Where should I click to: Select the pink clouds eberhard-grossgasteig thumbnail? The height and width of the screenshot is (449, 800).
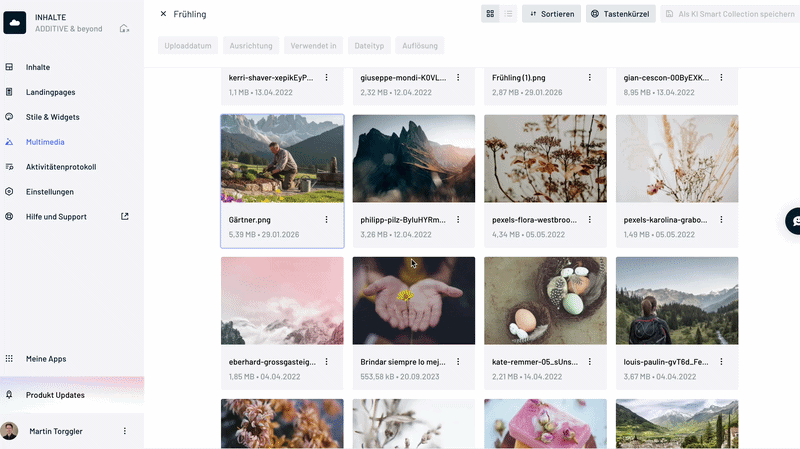282,301
